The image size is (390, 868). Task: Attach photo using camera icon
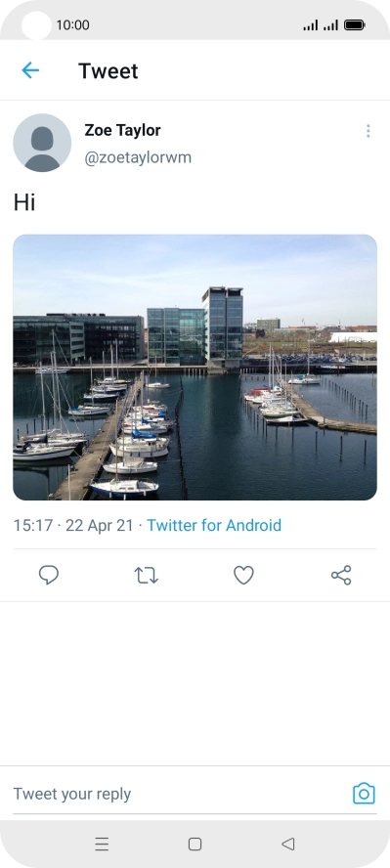coord(364,794)
